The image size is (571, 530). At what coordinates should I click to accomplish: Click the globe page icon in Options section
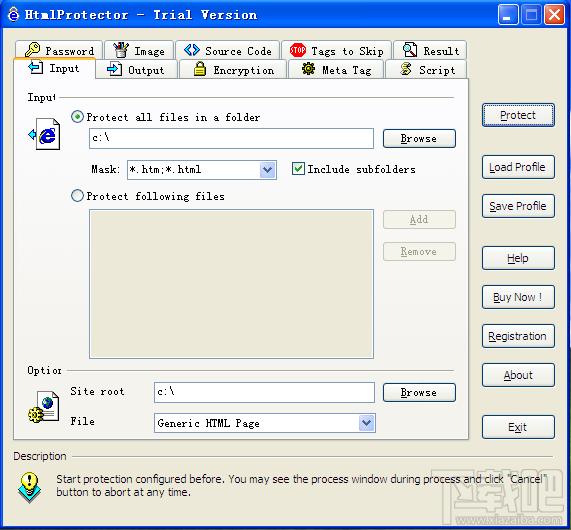point(43,407)
